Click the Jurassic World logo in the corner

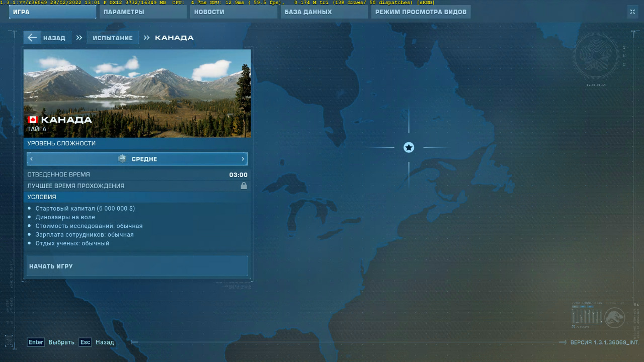pyautogui.click(x=614, y=317)
